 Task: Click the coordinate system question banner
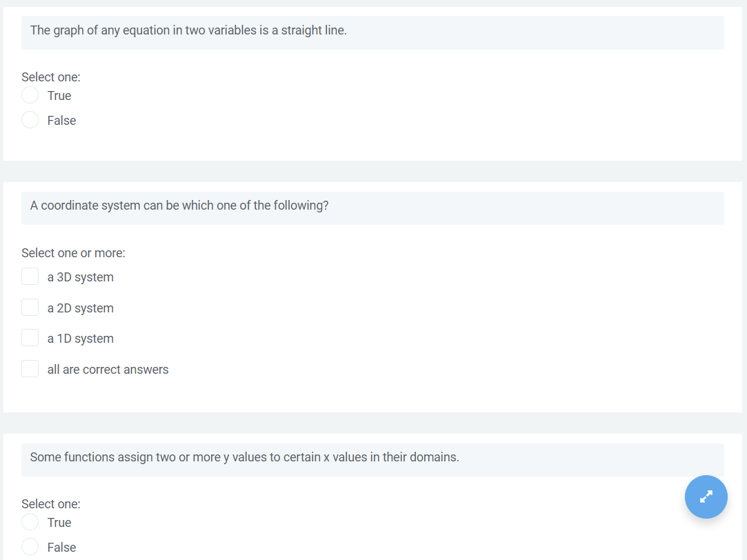pos(372,208)
